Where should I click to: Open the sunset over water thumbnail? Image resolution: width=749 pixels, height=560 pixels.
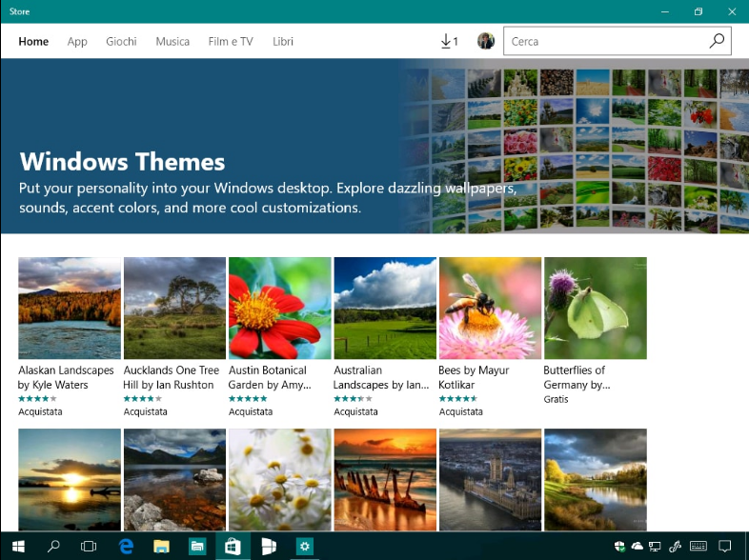(70, 479)
